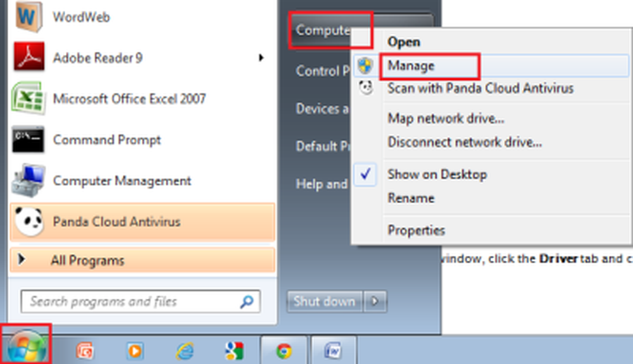Open Default Programs link
The image size is (633, 364).
323,146
